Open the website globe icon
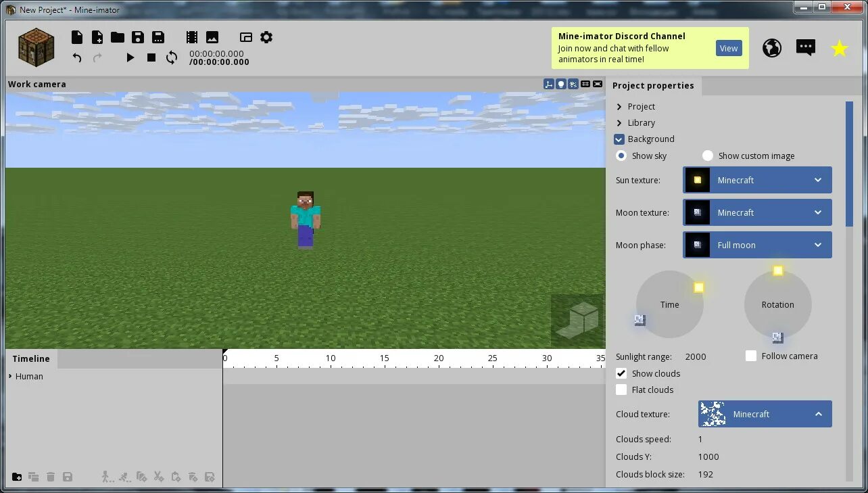868x493 pixels. pyautogui.click(x=772, y=47)
